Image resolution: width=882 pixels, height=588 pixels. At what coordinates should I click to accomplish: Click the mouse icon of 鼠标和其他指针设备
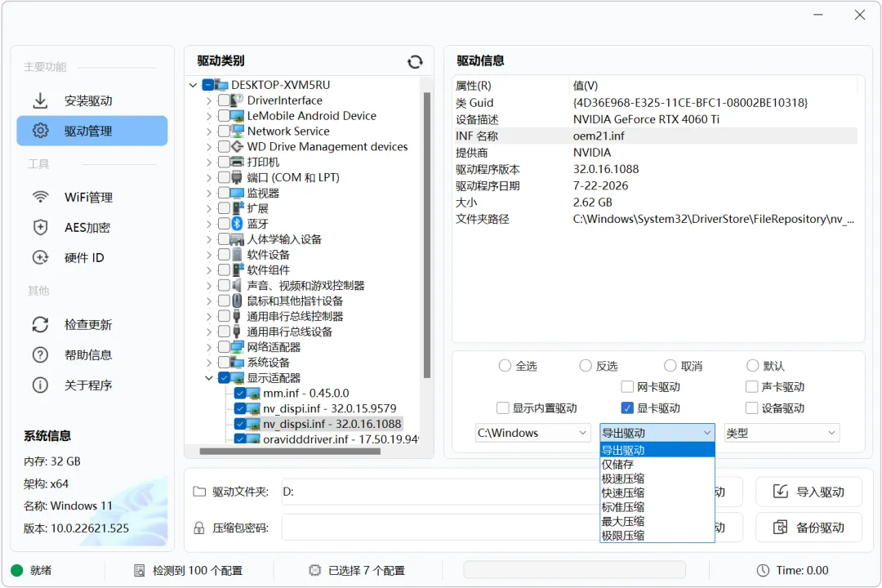point(238,301)
